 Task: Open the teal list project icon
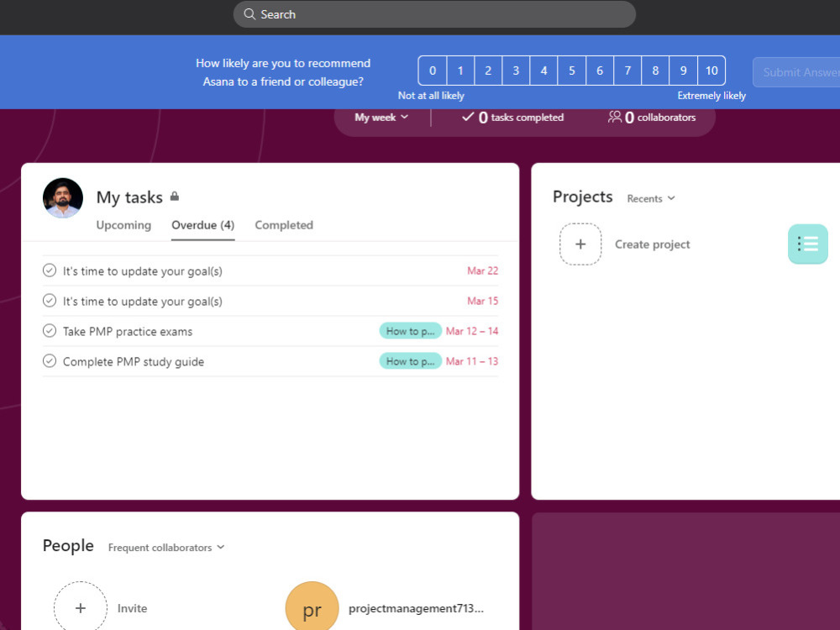coord(808,244)
